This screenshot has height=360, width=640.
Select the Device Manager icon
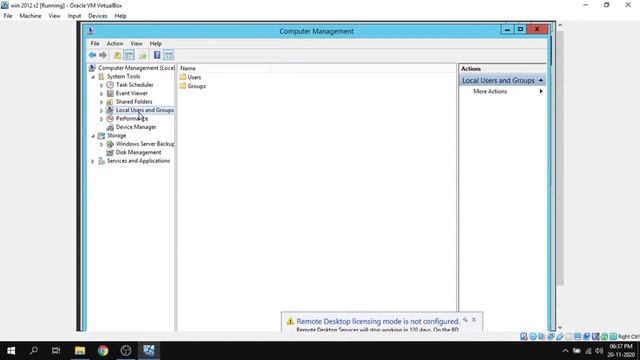110,127
